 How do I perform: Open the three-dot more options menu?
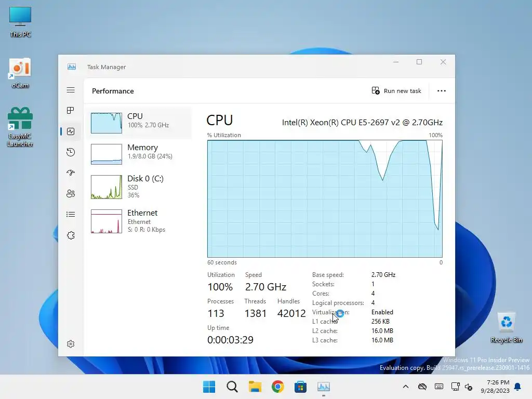pos(442,91)
